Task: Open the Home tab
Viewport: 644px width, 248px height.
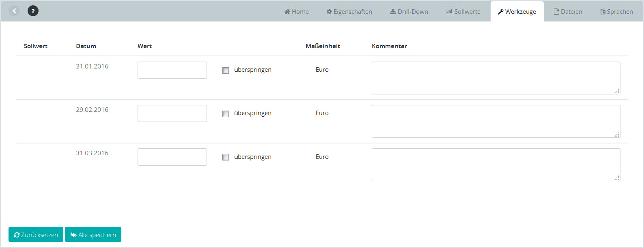Action: [297, 12]
